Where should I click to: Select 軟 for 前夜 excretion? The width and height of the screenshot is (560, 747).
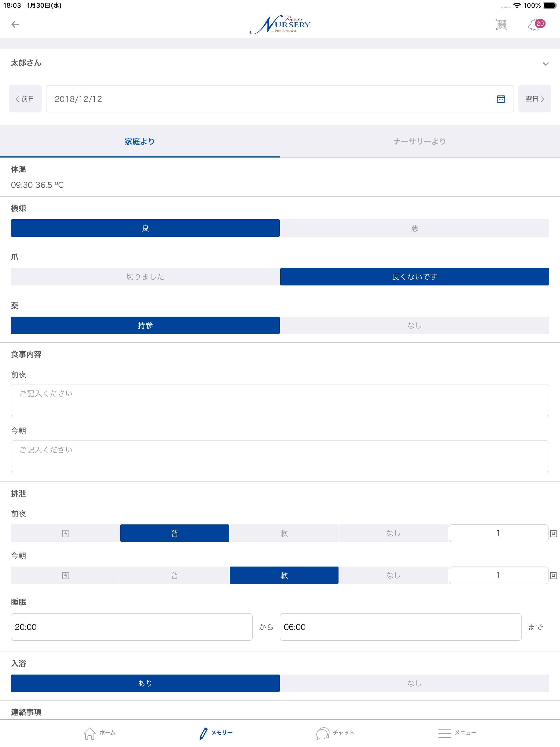[284, 533]
